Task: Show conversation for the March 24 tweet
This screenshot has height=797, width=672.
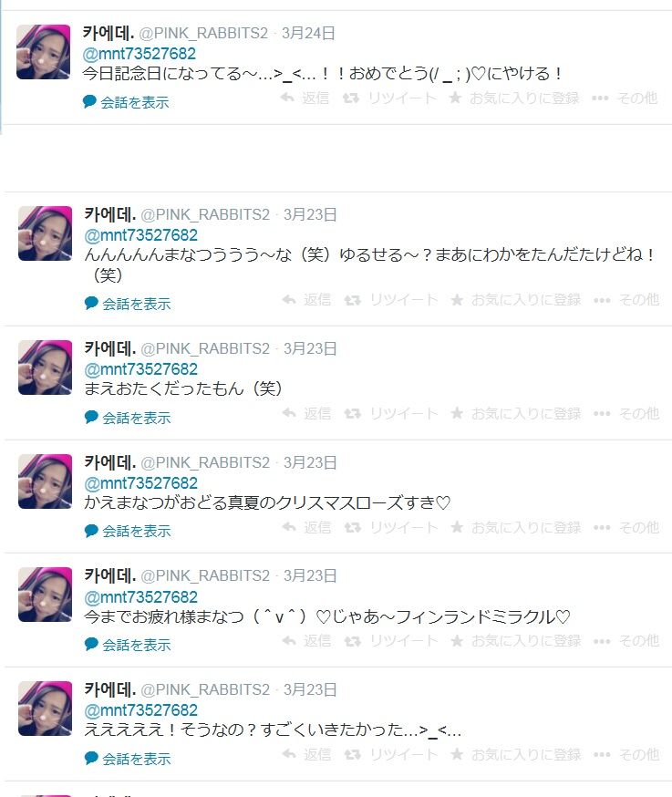Action: (126, 102)
